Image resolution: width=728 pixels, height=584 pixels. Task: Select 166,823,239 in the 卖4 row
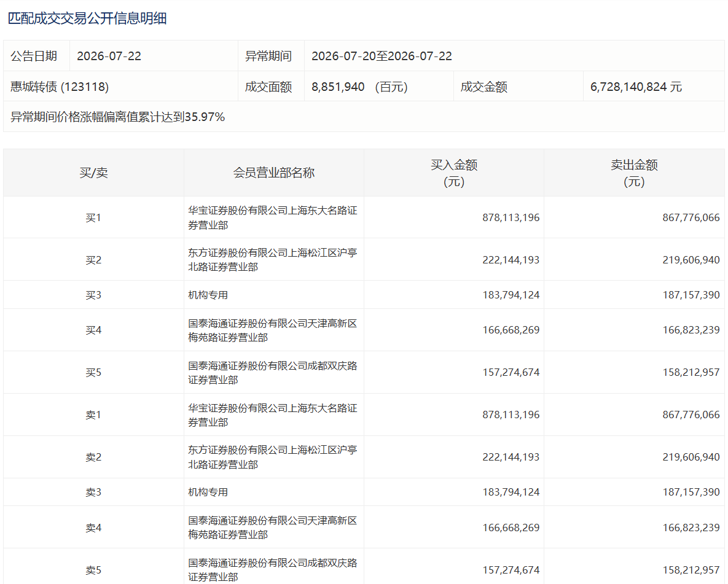[x=691, y=528]
